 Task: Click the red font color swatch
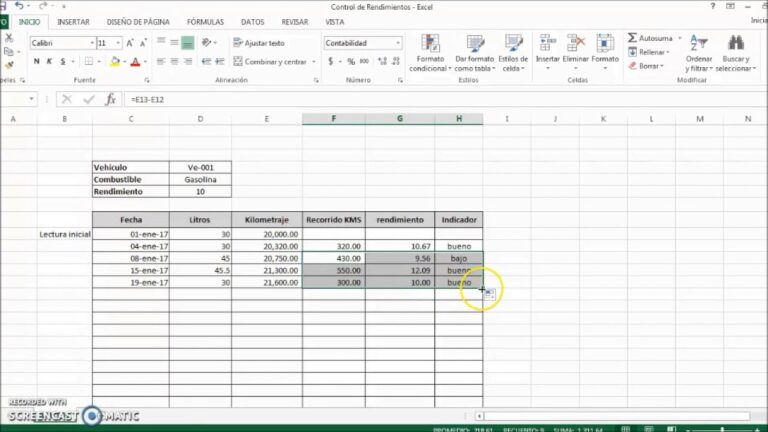134,62
